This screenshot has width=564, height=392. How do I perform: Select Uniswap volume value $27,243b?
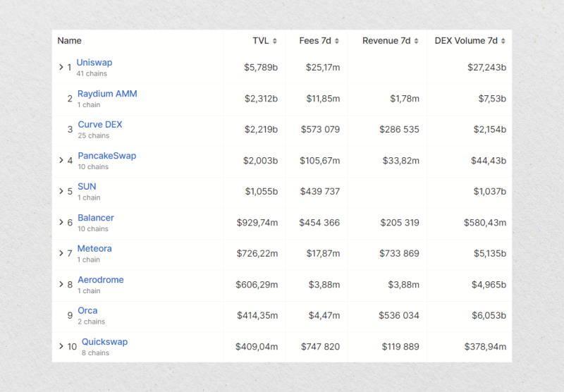click(486, 67)
